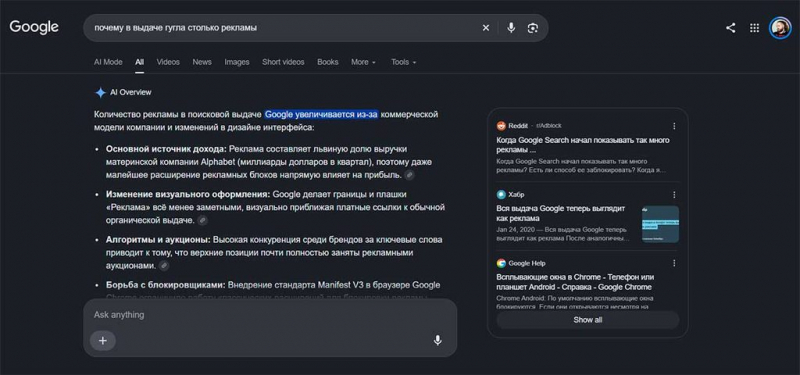The image size is (800, 375).
Task: Switch to Short videos tab
Action: [x=283, y=62]
